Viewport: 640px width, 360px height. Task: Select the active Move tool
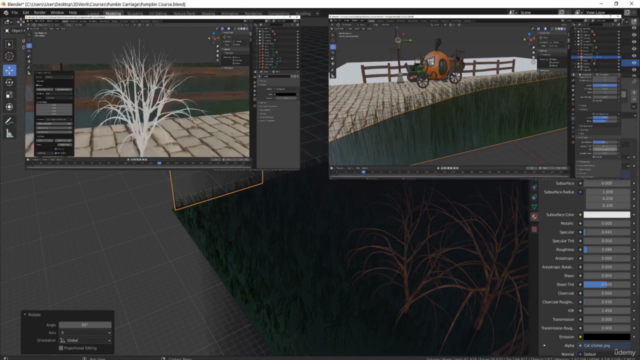(x=9, y=70)
